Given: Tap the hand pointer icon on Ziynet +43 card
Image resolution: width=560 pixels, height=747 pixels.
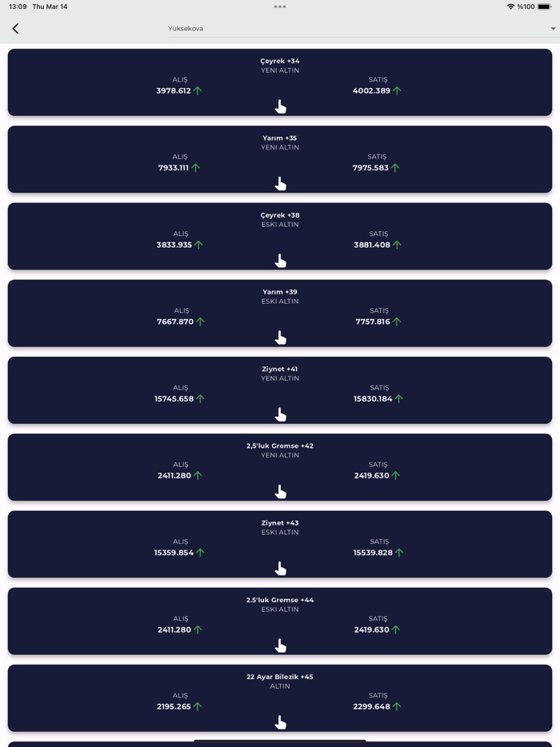Looking at the screenshot, I should pyautogui.click(x=280, y=568).
